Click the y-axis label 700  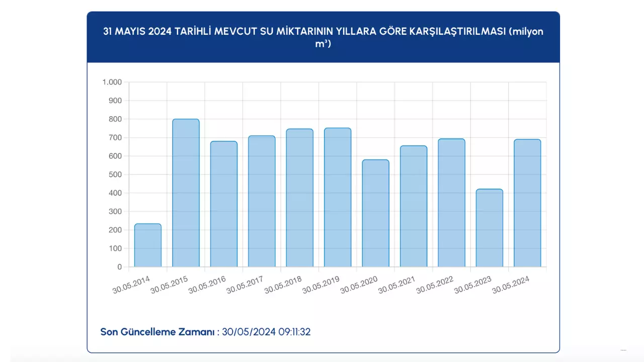pos(116,137)
